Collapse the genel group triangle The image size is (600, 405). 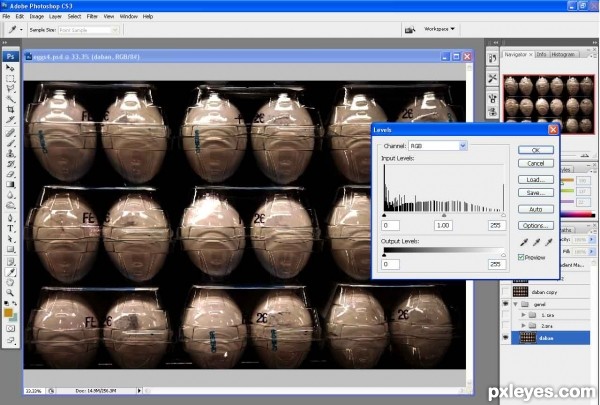coord(515,304)
